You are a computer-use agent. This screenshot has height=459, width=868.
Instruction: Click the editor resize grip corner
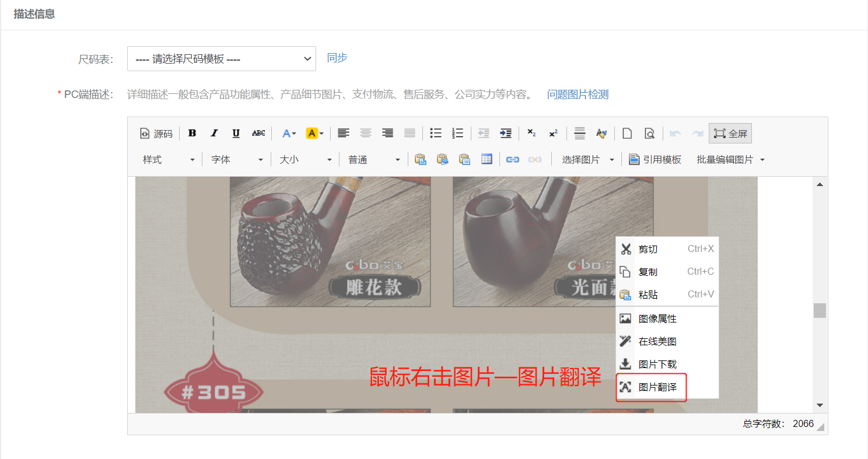(x=821, y=427)
